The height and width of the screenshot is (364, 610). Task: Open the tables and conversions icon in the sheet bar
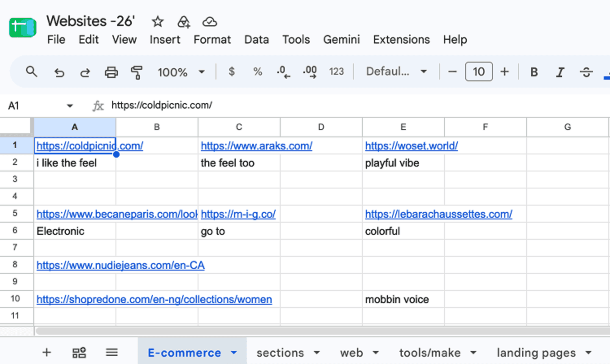coord(79,352)
